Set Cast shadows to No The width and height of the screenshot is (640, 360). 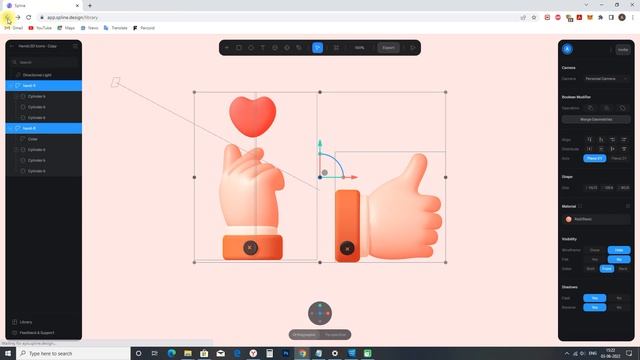(x=619, y=298)
